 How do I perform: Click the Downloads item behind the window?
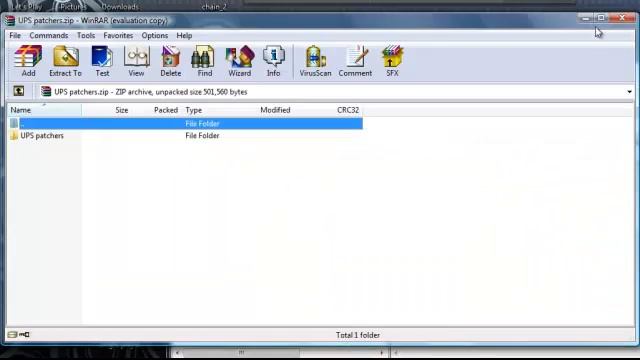pyautogui.click(x=120, y=7)
